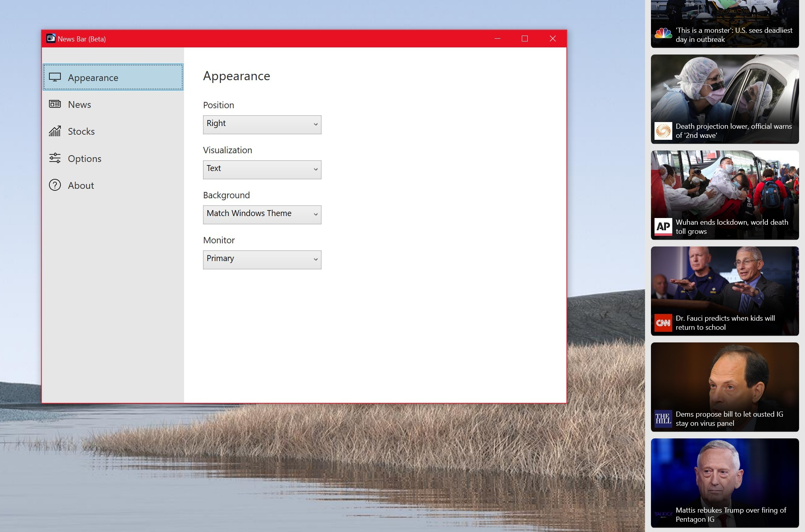
Task: Click the About sidebar icon
Action: [x=55, y=185]
